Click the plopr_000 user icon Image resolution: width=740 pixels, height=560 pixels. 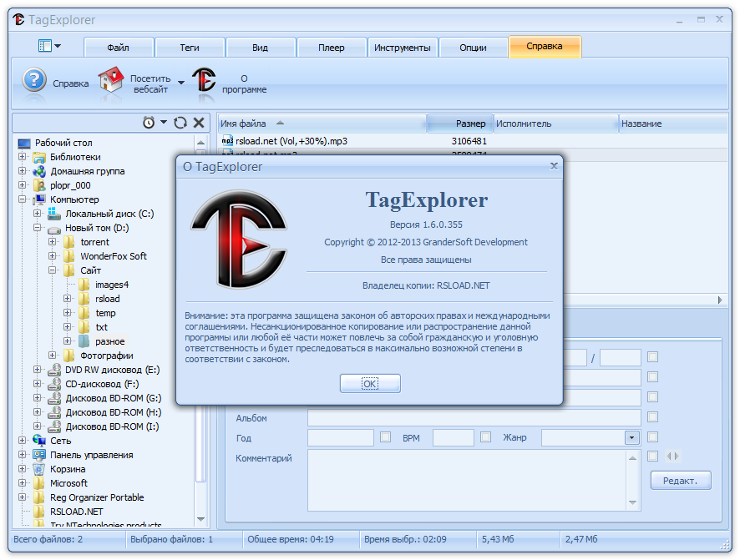pyautogui.click(x=39, y=185)
